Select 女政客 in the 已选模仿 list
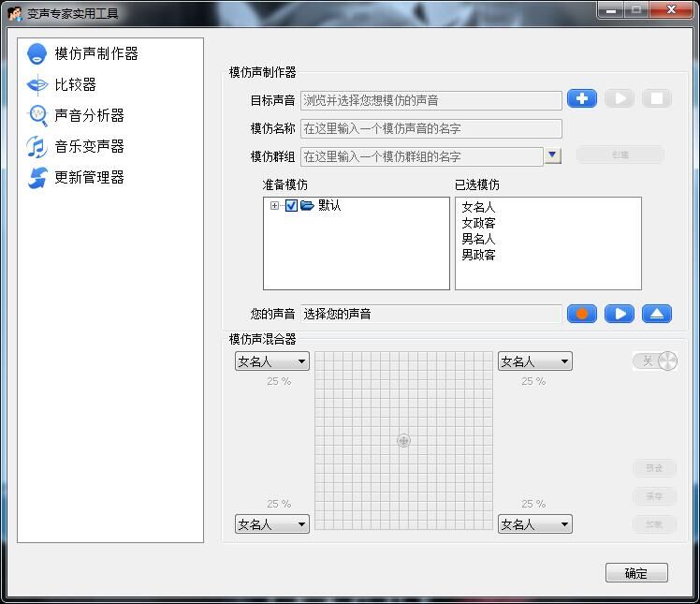The height and width of the screenshot is (604, 700). point(478,223)
